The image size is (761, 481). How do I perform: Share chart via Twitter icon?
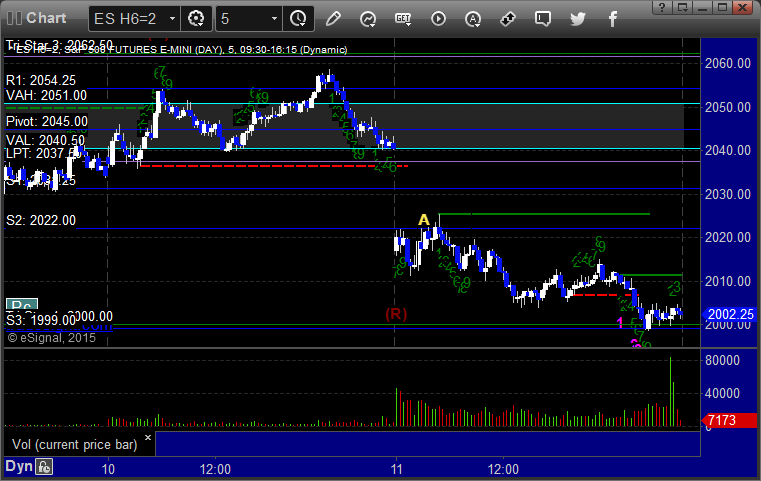[578, 19]
